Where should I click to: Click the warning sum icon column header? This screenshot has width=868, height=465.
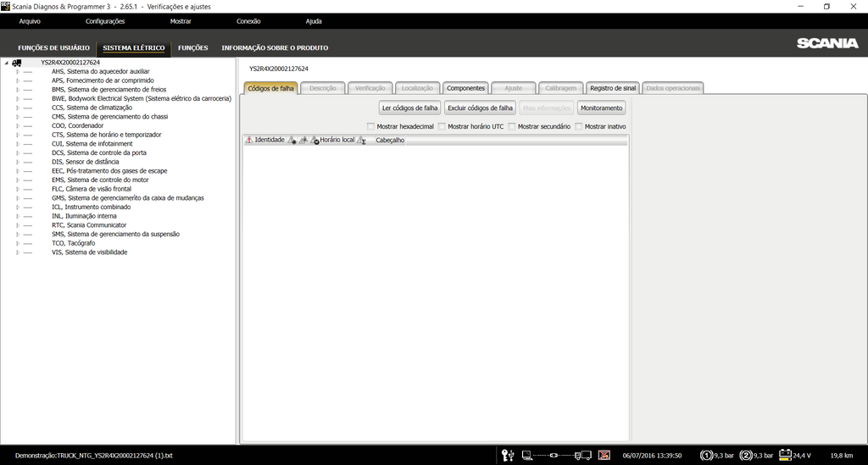[x=361, y=141]
